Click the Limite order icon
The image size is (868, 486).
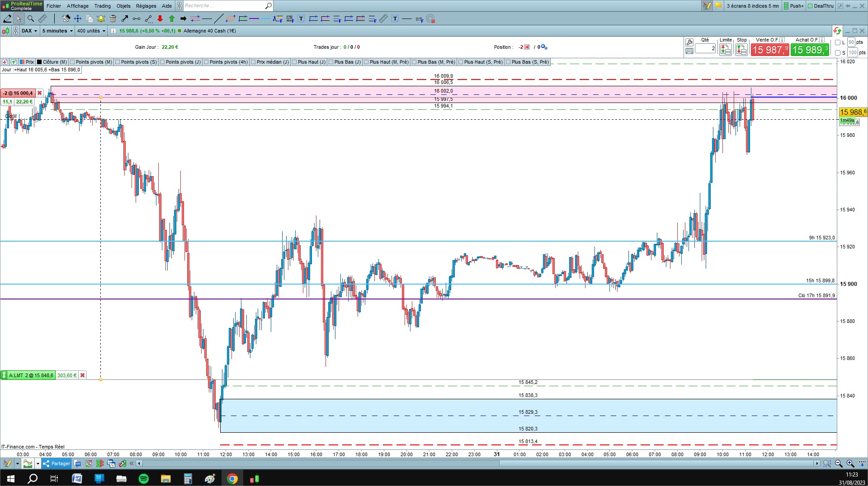tap(726, 50)
